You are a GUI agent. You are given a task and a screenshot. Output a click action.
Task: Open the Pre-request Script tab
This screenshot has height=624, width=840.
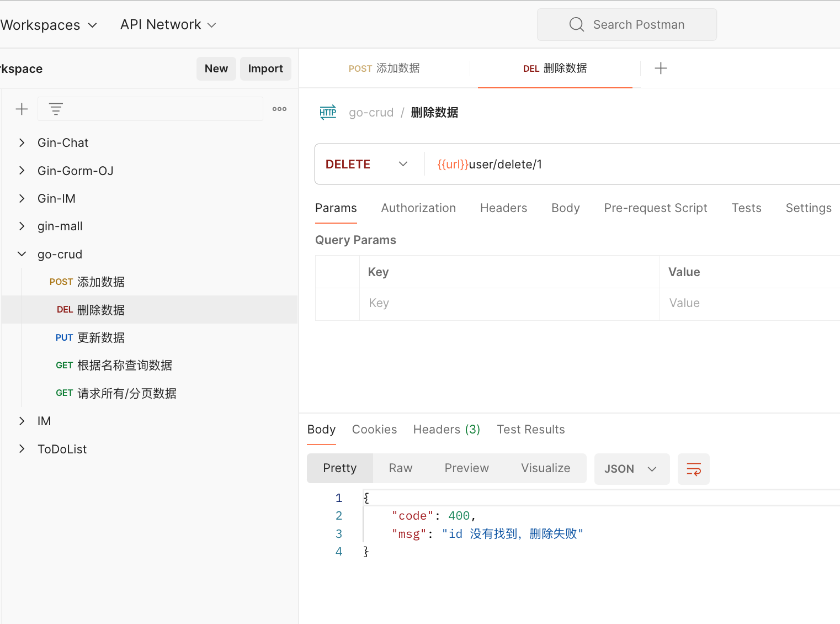point(656,208)
